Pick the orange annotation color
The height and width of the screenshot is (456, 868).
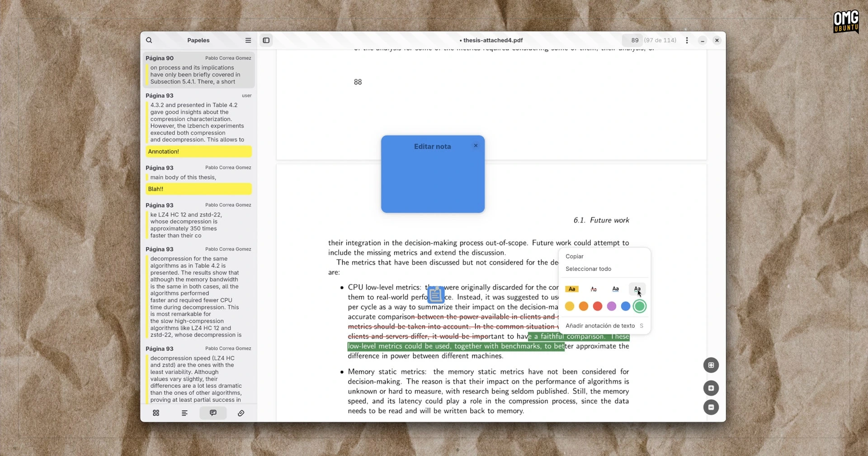[584, 306]
